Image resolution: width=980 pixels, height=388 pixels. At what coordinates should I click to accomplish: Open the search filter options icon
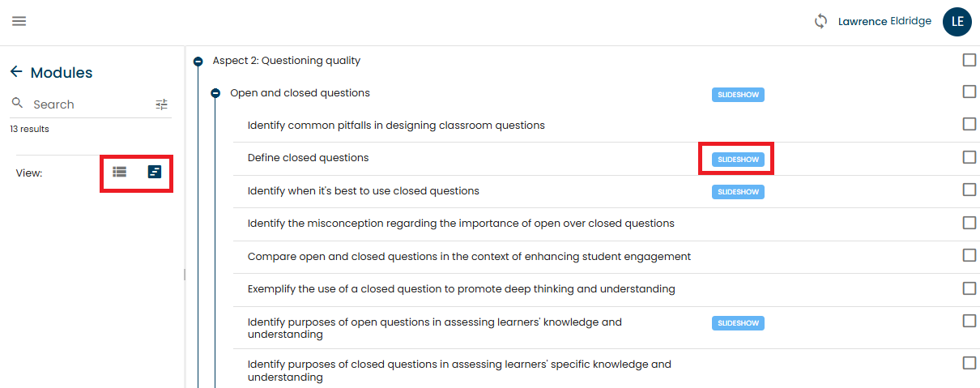[162, 104]
